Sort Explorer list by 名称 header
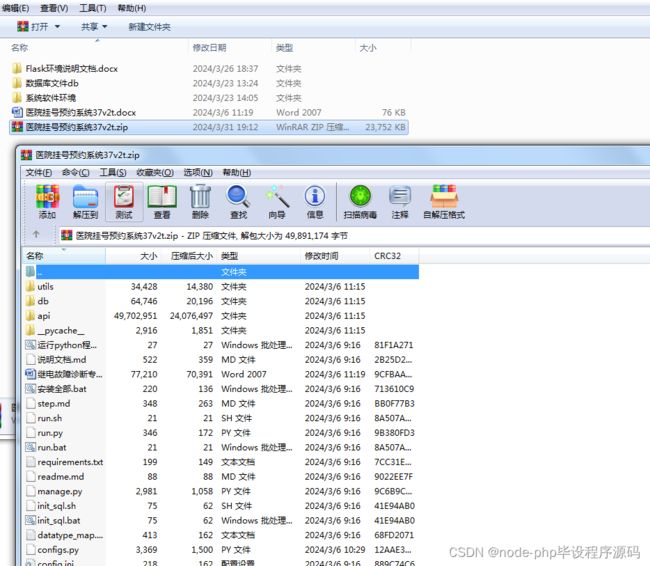The image size is (650, 566). pos(98,48)
